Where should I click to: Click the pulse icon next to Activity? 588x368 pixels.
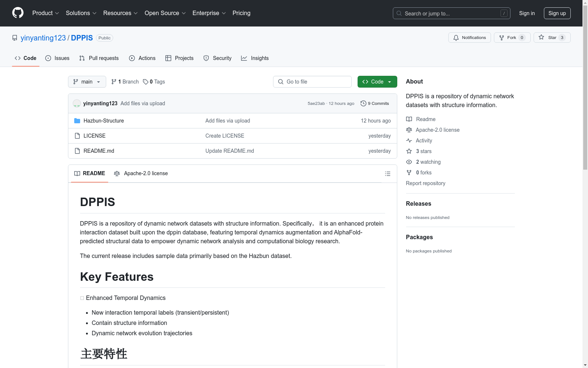click(x=409, y=141)
